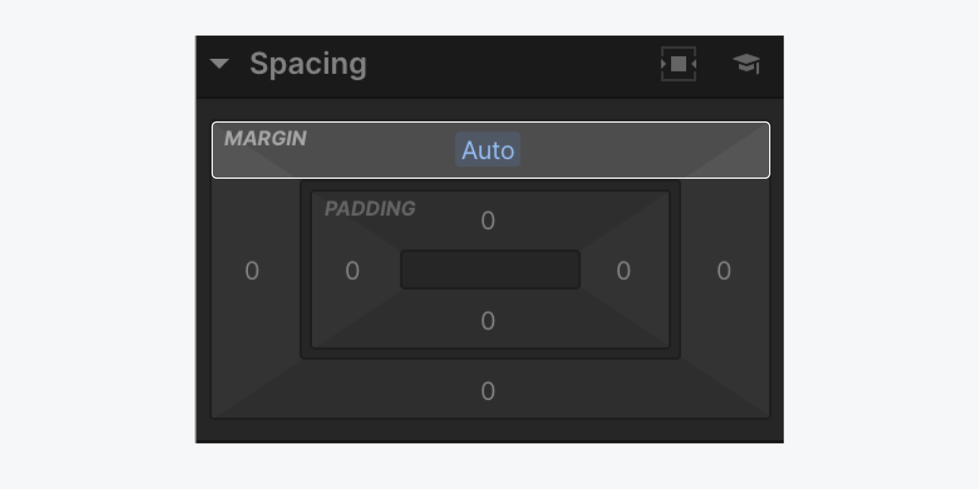Image resolution: width=980 pixels, height=490 pixels.
Task: Collapse the Spacing section triangle
Action: [x=219, y=64]
